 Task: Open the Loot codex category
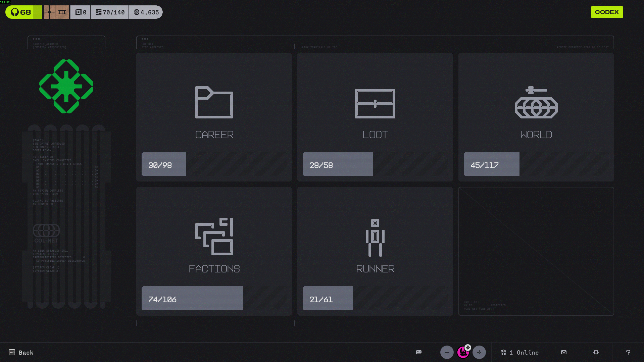click(375, 111)
